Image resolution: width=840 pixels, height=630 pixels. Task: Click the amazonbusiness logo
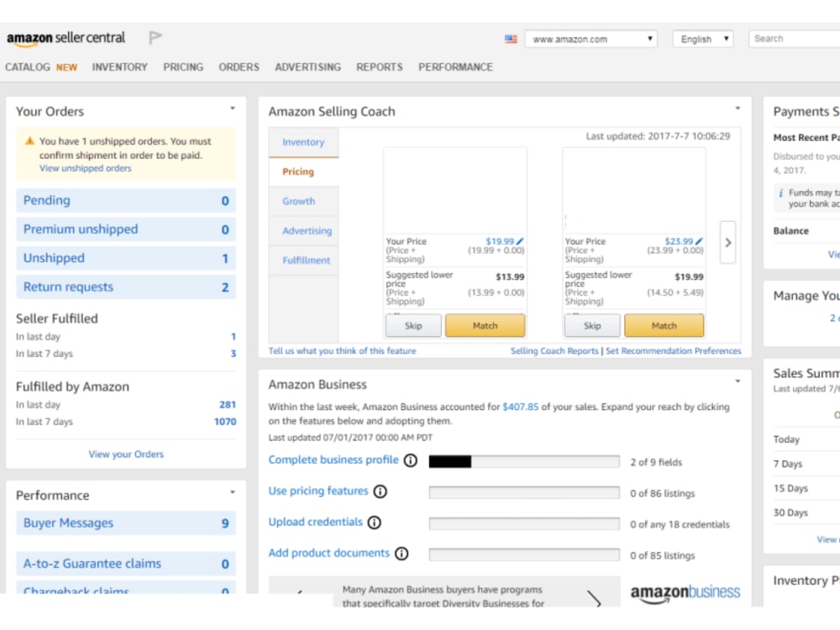[x=685, y=592]
